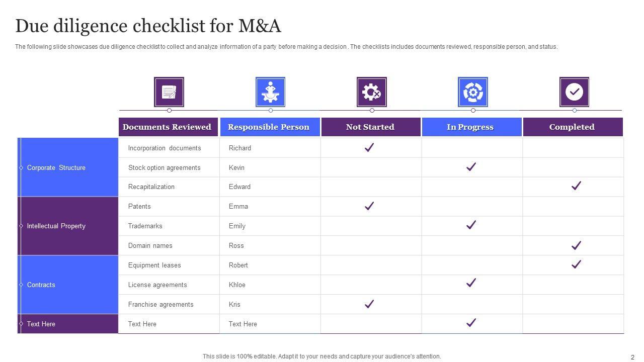Viewport: 644px width, 362px height.
Task: Select the Completed column header
Action: [572, 127]
